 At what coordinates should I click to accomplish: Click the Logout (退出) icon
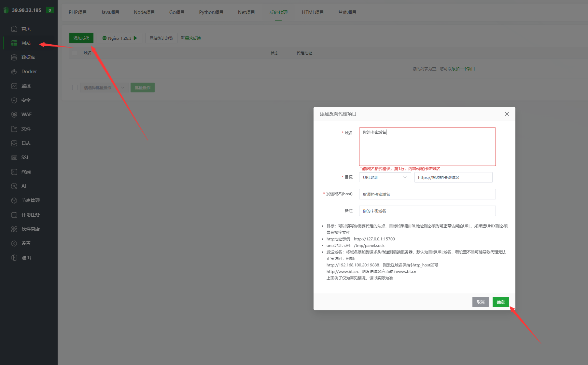(14, 258)
